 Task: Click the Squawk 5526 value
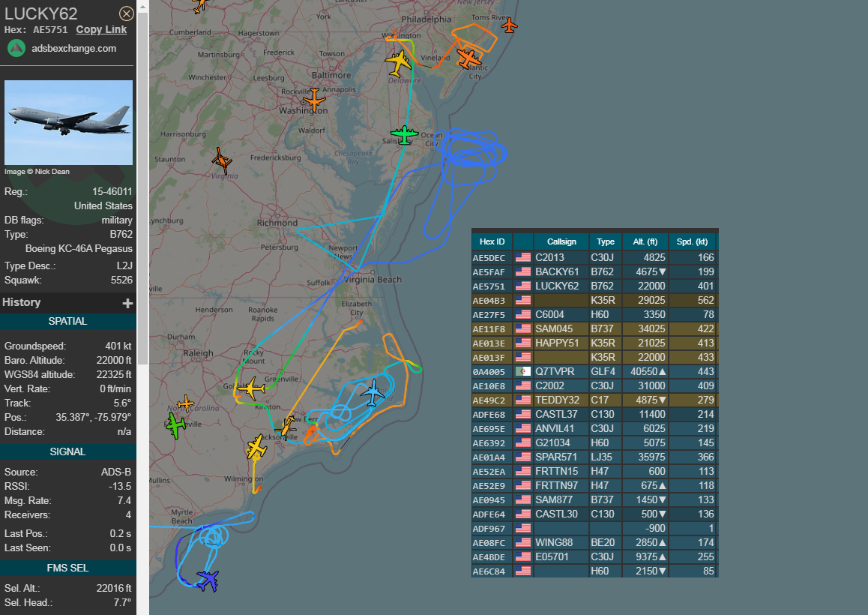click(121, 280)
